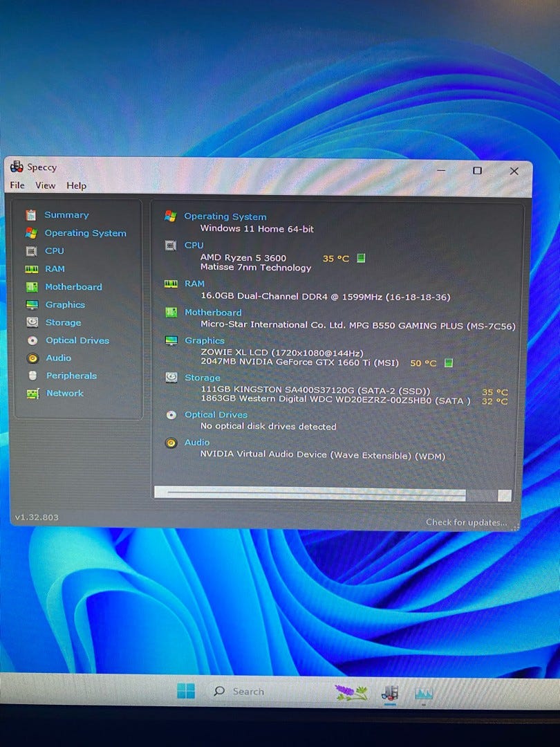Click the RAM stick icon in sidebar

pyautogui.click(x=31, y=269)
